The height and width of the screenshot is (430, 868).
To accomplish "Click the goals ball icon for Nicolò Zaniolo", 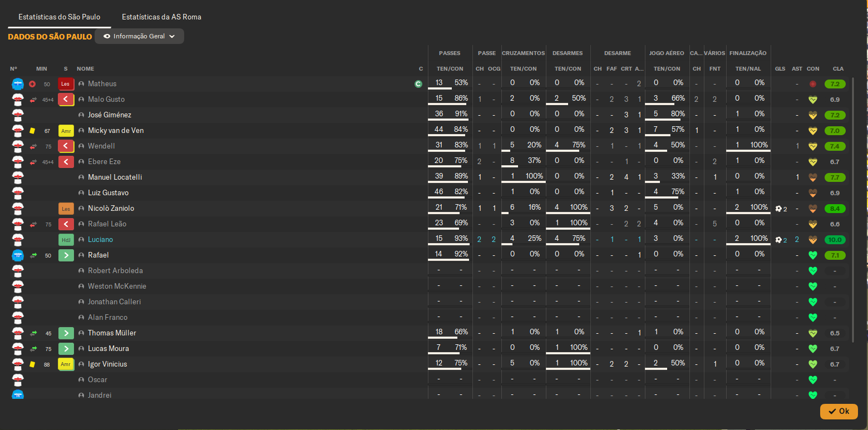I will [778, 209].
